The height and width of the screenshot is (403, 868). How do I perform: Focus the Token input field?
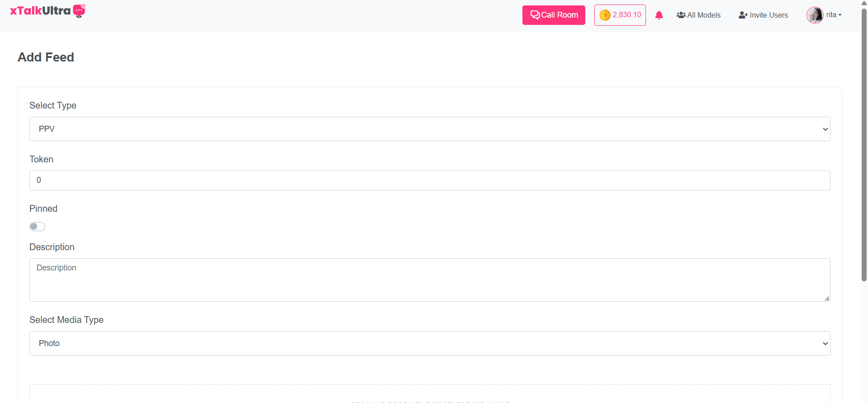point(429,180)
